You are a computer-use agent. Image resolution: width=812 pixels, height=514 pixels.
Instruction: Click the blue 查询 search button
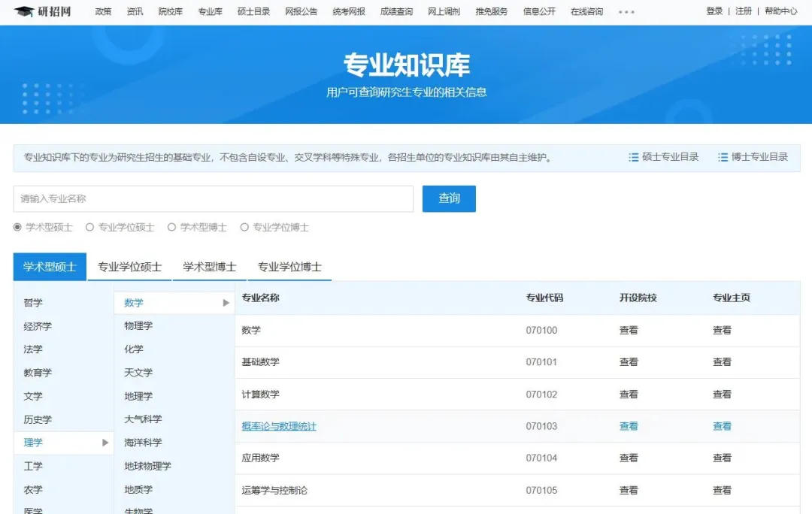pyautogui.click(x=449, y=199)
